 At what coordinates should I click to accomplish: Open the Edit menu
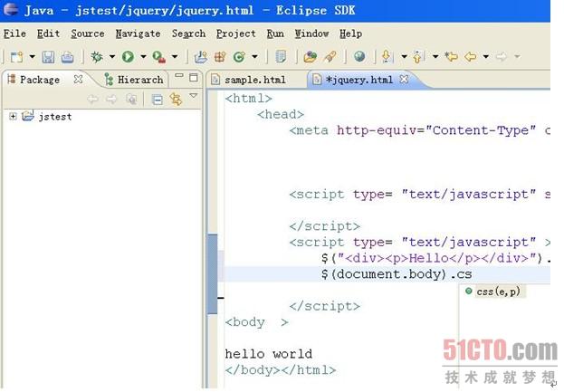(48, 33)
